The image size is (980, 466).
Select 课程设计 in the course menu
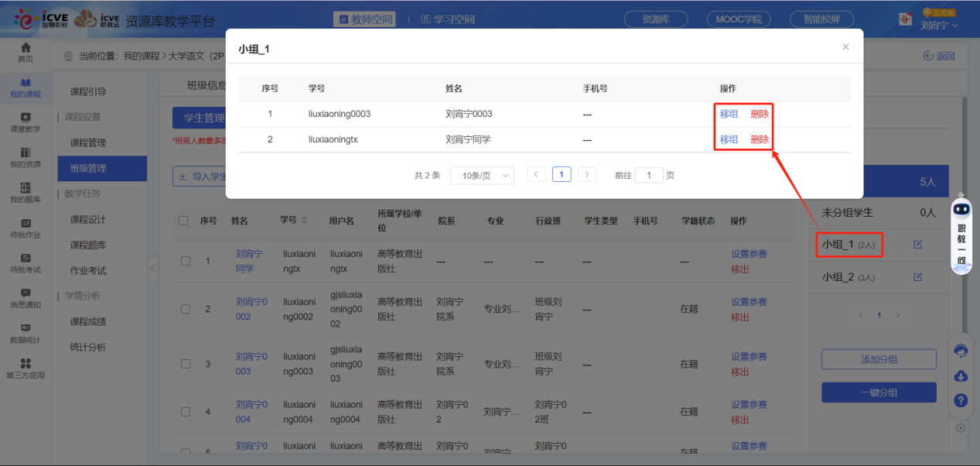(x=88, y=220)
